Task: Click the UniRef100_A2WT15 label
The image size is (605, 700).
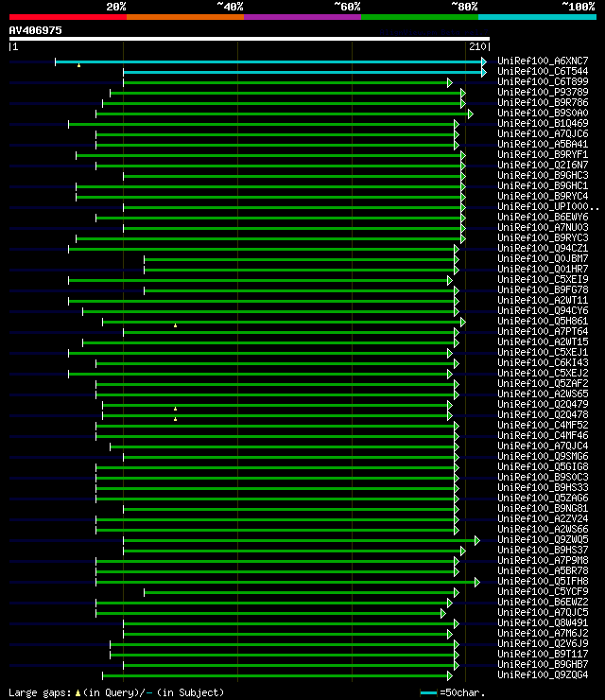Action: click(x=543, y=342)
